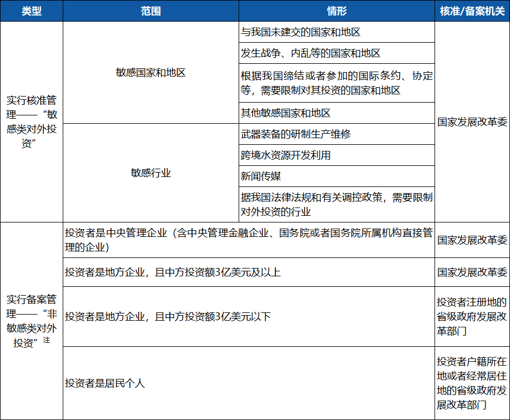Click the 范围 column header
510x420 pixels.
pos(151,11)
